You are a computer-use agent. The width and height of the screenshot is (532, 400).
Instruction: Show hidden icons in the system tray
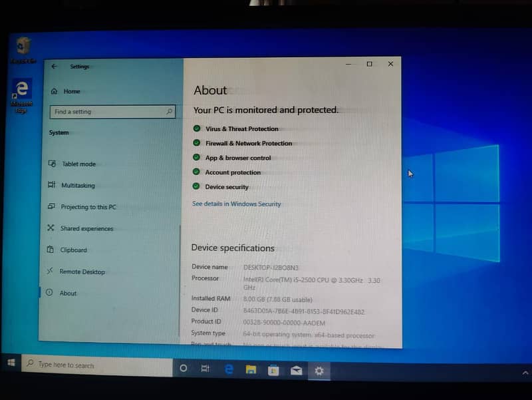(x=525, y=373)
